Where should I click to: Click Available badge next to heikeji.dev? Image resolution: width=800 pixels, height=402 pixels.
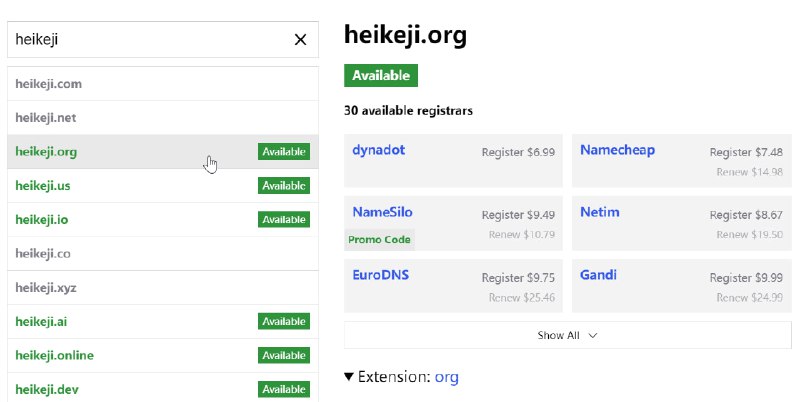[x=284, y=389]
